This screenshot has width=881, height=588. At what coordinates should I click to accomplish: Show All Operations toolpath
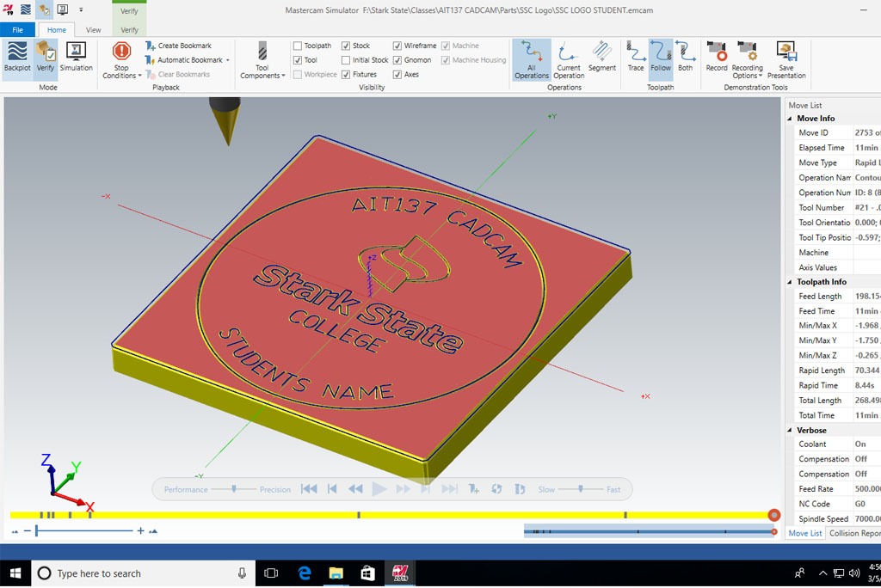click(532, 59)
